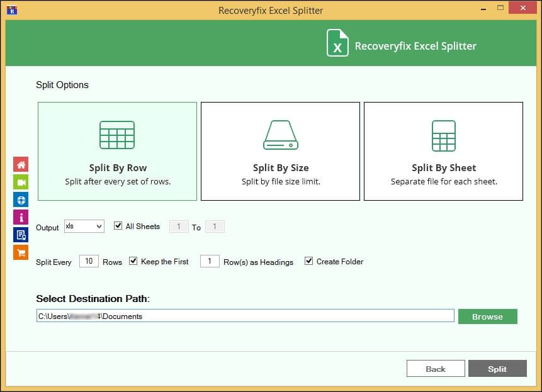542x392 pixels.
Task: Maximize the Recoveryfix Excel Splitter window
Action: [x=500, y=8]
